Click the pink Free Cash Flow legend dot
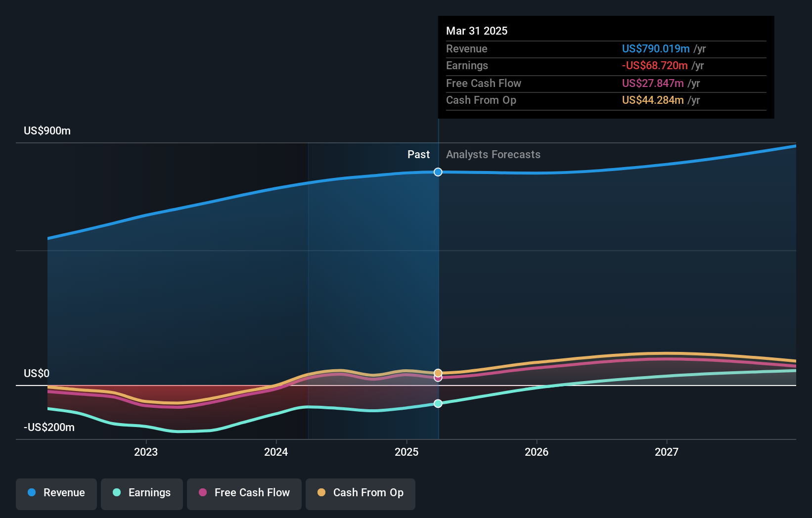Viewport: 812px width, 518px height. (x=203, y=492)
